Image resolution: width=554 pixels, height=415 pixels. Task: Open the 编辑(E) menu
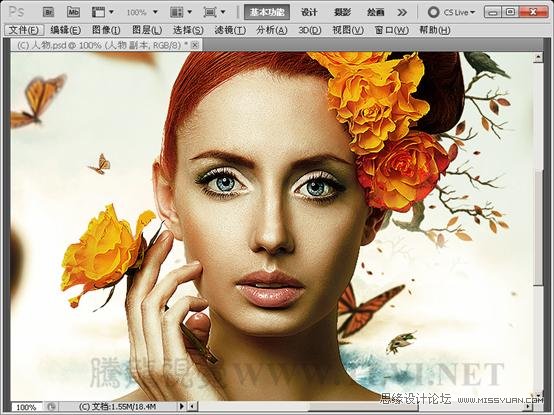tap(65, 30)
